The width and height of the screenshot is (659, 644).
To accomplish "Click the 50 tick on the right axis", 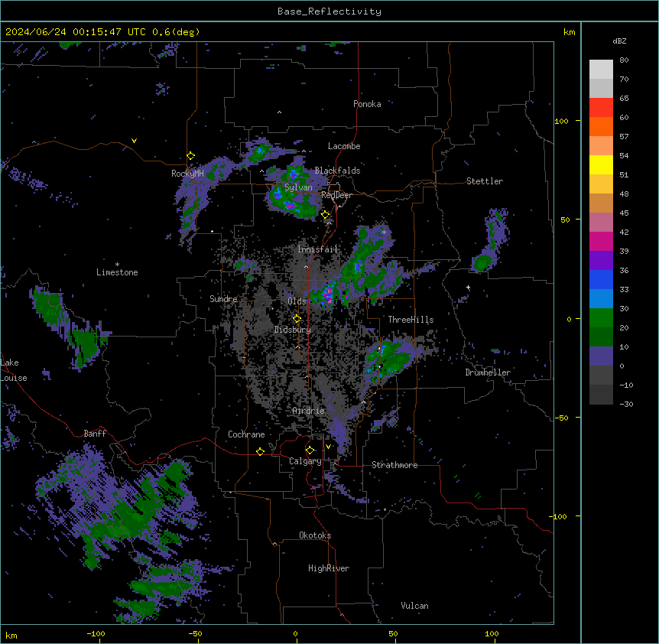I will pos(565,220).
